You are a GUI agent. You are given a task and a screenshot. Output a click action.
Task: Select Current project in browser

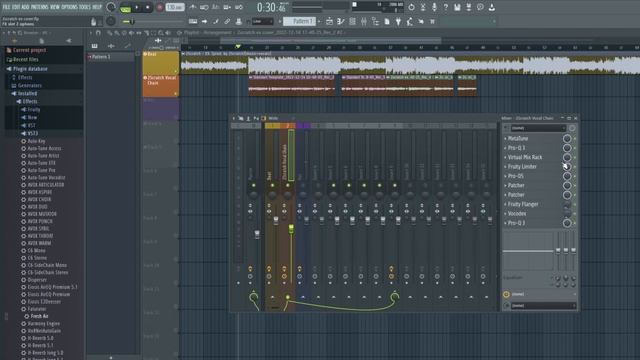click(29, 50)
